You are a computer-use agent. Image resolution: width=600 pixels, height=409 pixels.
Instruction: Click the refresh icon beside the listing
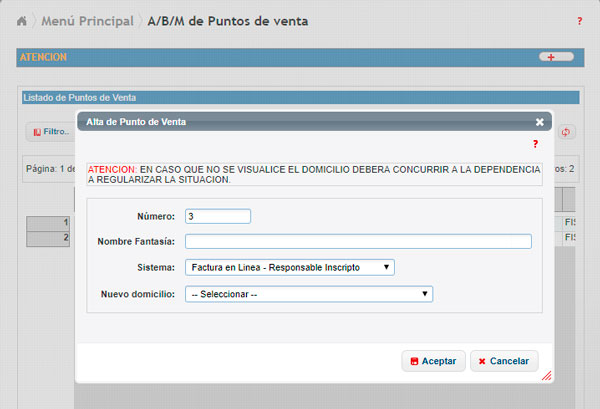566,132
